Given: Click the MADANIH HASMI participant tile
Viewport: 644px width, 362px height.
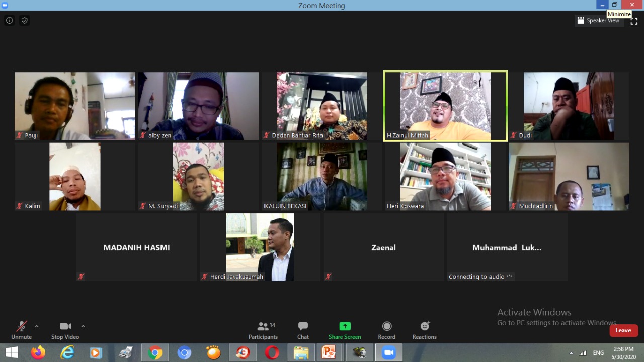Looking at the screenshot, I should click(136, 247).
